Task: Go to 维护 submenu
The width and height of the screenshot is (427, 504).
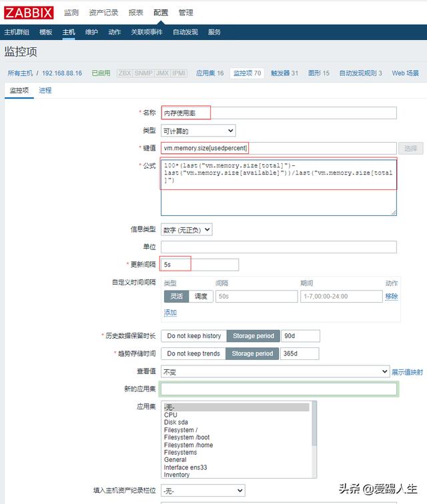Action: 91,32
